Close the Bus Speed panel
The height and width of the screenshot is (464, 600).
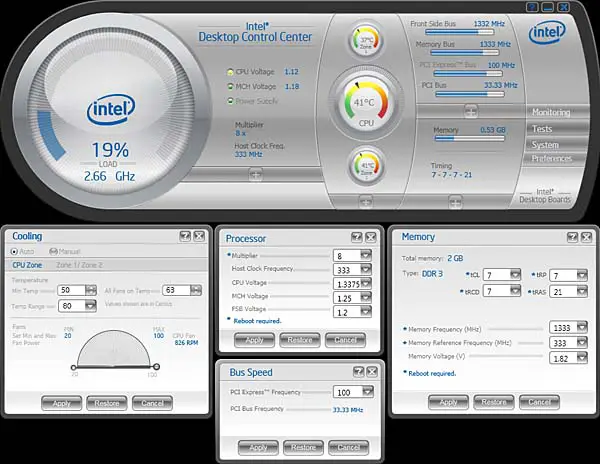(x=372, y=371)
